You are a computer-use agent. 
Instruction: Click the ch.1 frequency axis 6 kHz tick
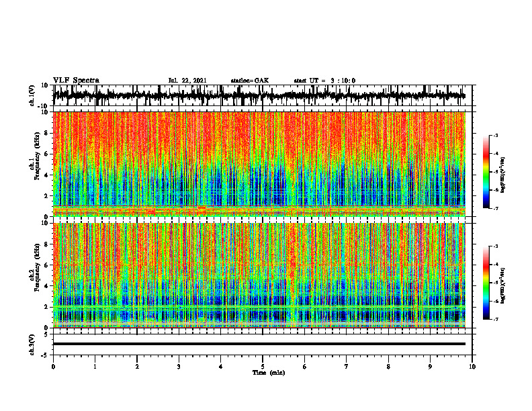click(x=47, y=154)
